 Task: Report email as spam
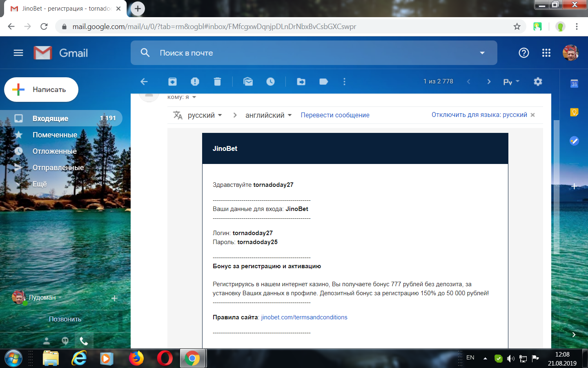pos(195,81)
